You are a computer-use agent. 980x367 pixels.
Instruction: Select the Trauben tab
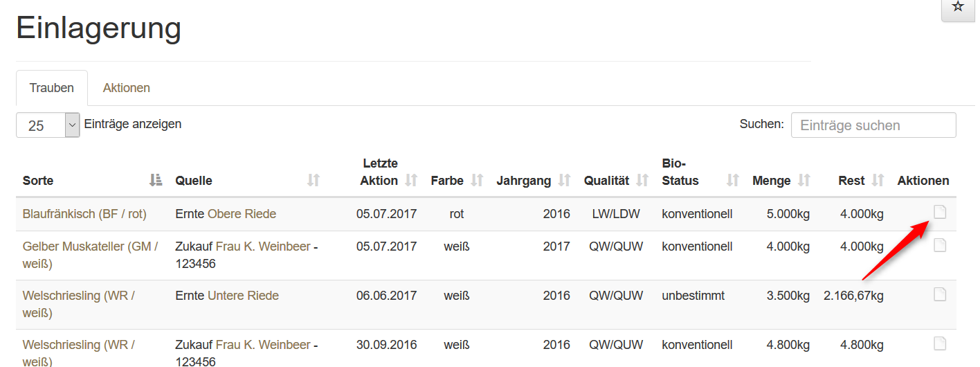pos(52,88)
